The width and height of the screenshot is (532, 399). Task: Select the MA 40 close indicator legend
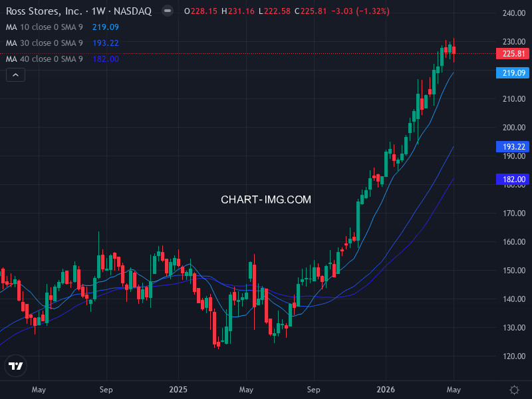45,59
